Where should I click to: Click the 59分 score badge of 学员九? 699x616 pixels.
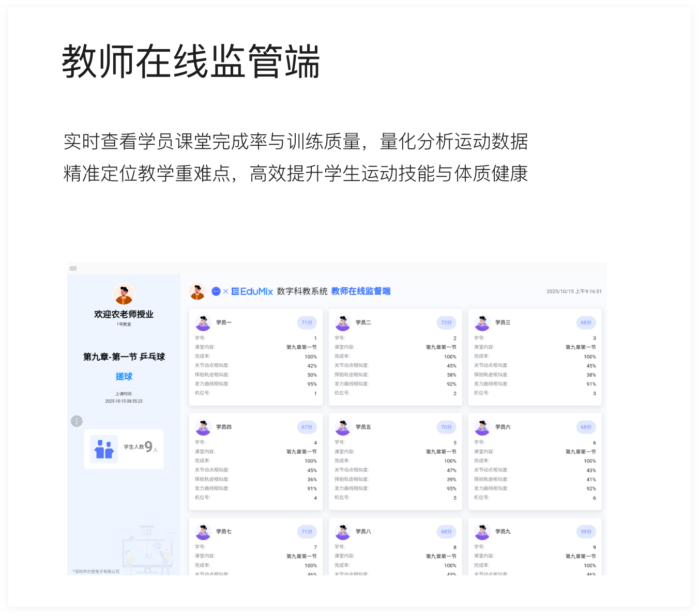[x=586, y=532]
